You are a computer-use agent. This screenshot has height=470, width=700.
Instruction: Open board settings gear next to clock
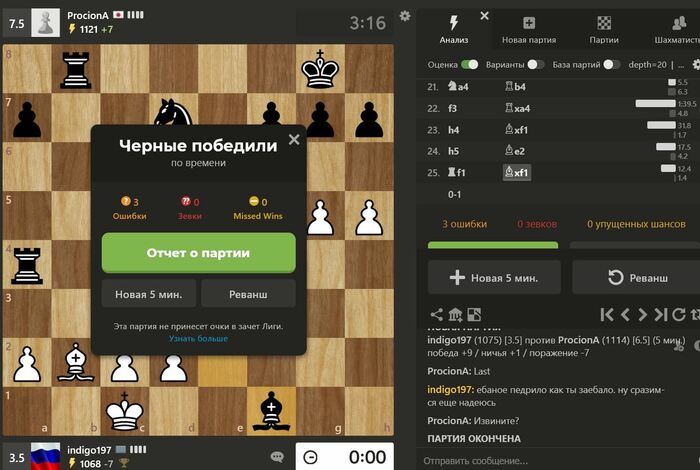tap(404, 16)
